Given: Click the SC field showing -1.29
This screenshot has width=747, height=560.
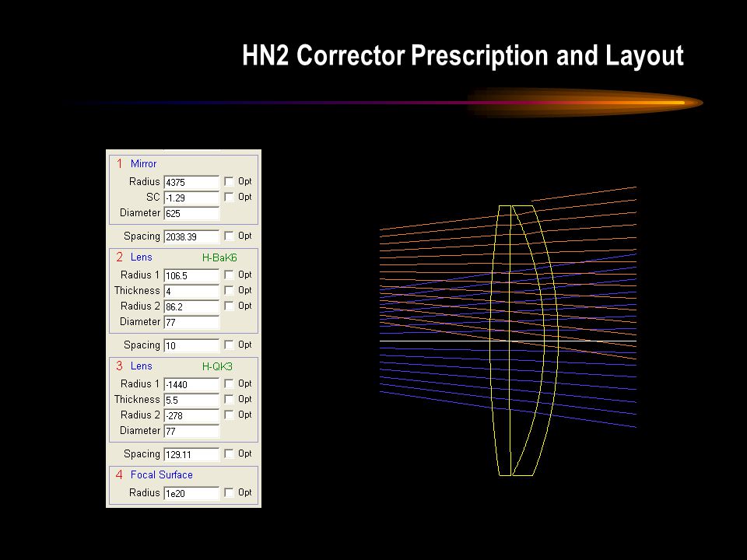Looking at the screenshot, I should click(x=191, y=198).
